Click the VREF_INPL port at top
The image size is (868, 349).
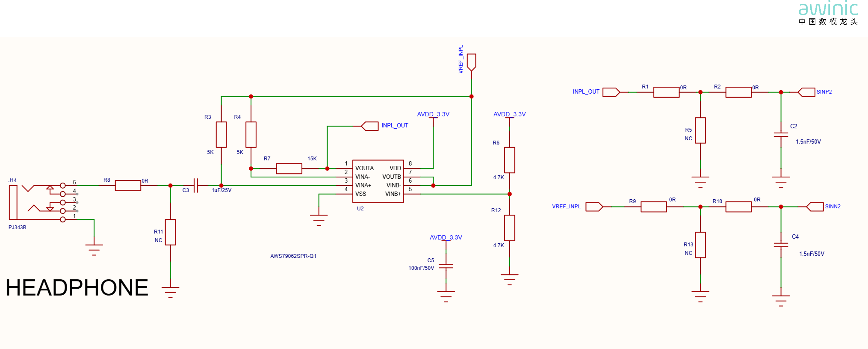pos(471,62)
